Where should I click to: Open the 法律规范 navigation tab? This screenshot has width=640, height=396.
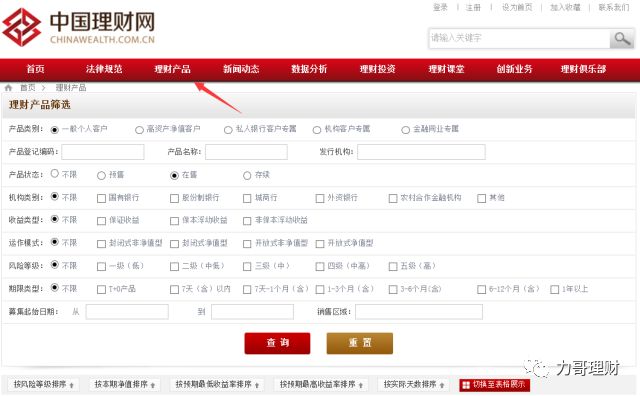coord(104,69)
